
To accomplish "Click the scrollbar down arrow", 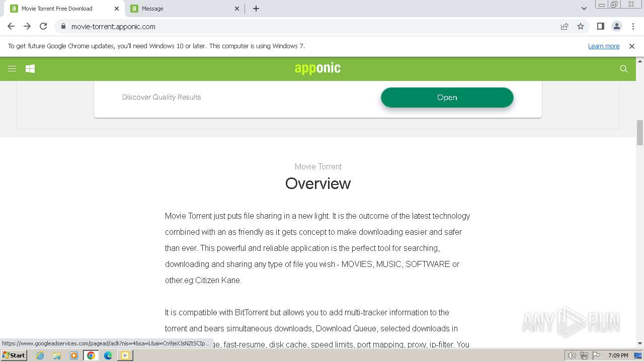I will (x=640, y=343).
